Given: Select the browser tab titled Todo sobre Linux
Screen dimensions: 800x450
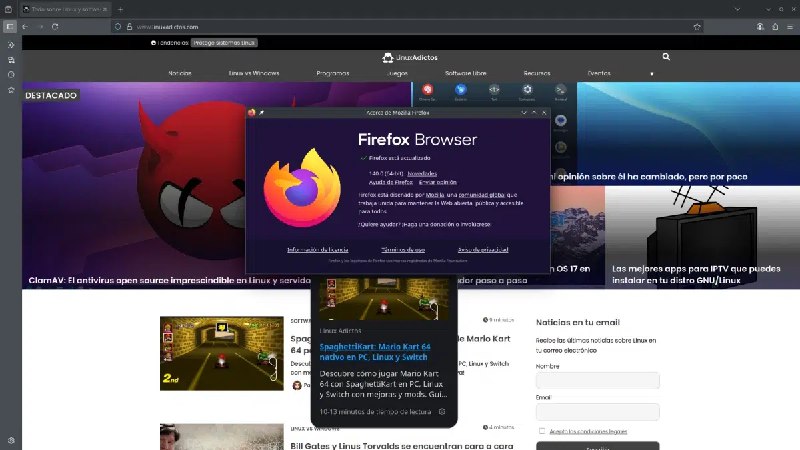Looking at the screenshot, I should coord(66,9).
